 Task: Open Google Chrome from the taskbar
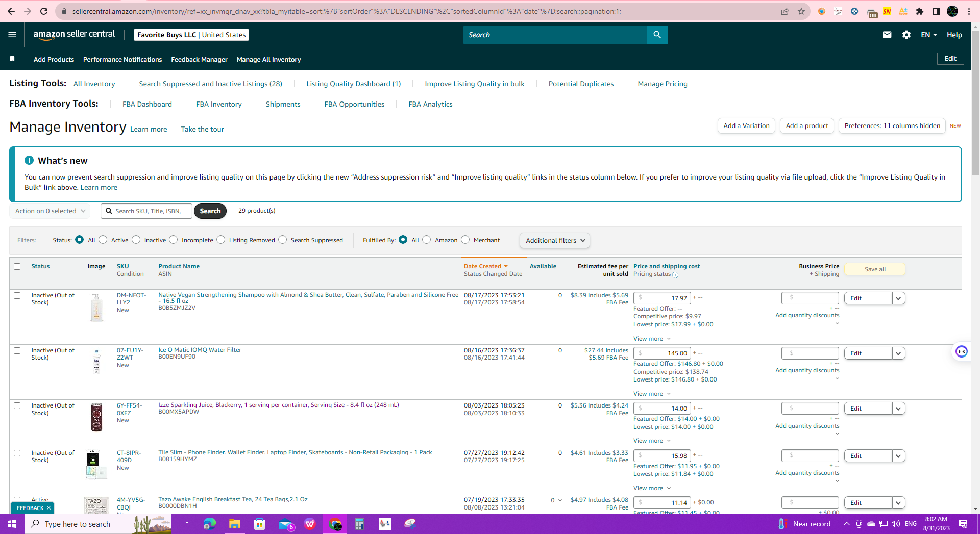coord(335,524)
